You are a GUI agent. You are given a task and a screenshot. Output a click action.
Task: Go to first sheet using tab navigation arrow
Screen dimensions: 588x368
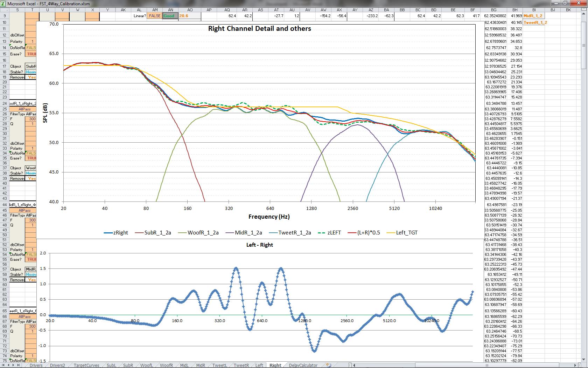pyautogui.click(x=3, y=365)
